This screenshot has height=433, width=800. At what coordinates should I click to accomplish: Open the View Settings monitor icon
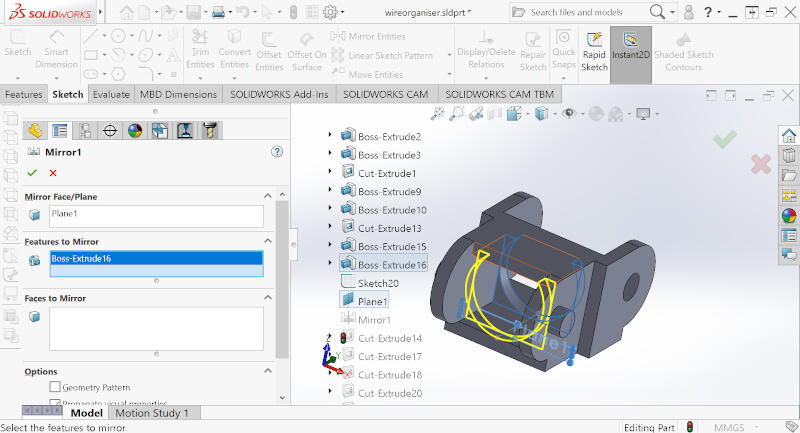(643, 114)
